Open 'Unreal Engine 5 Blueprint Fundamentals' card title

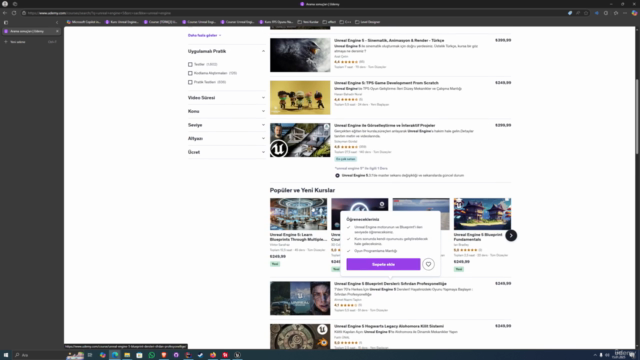coord(478,237)
